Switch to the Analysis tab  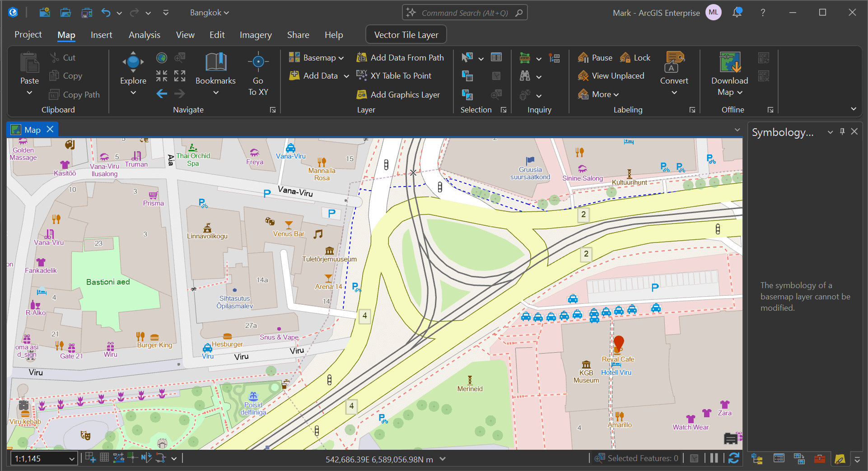tap(145, 35)
